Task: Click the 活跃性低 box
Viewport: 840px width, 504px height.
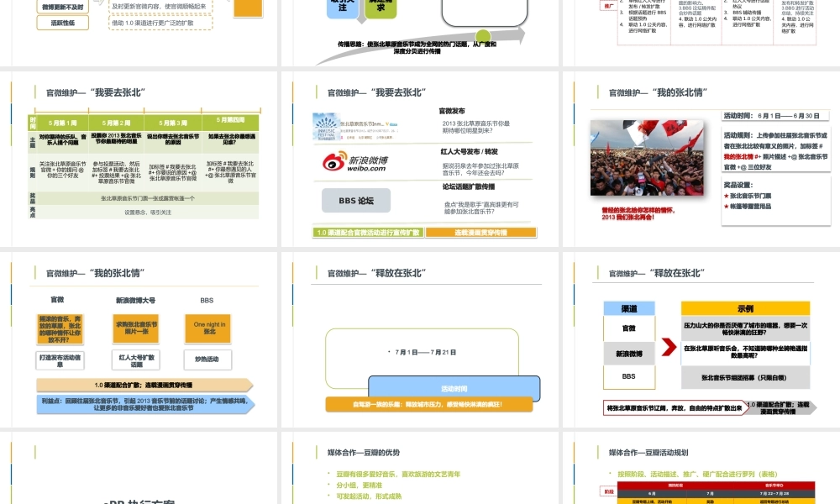Action: coord(63,23)
